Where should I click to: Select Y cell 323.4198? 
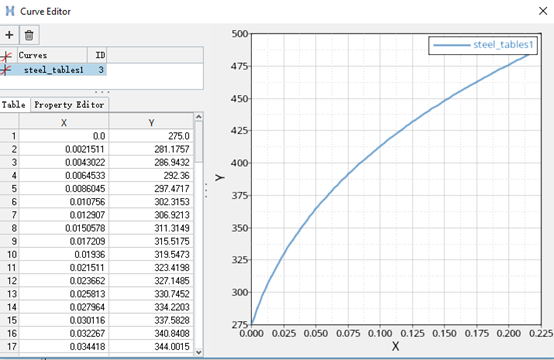point(151,267)
